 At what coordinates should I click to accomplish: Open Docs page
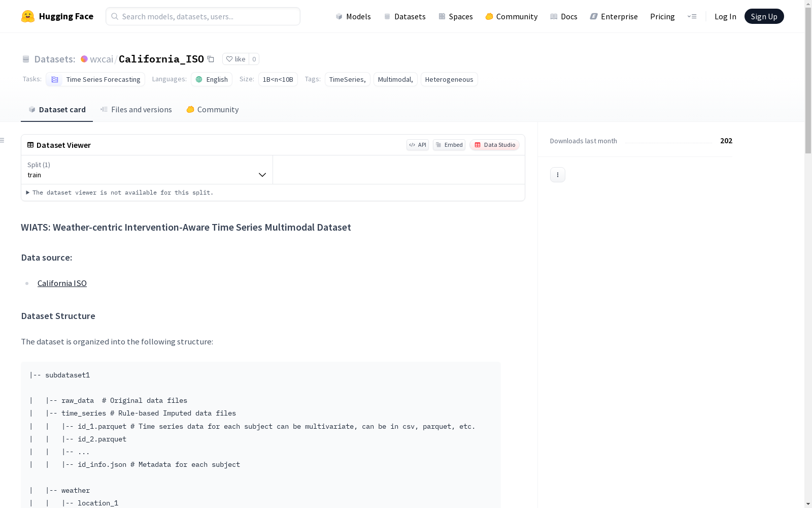point(563,16)
